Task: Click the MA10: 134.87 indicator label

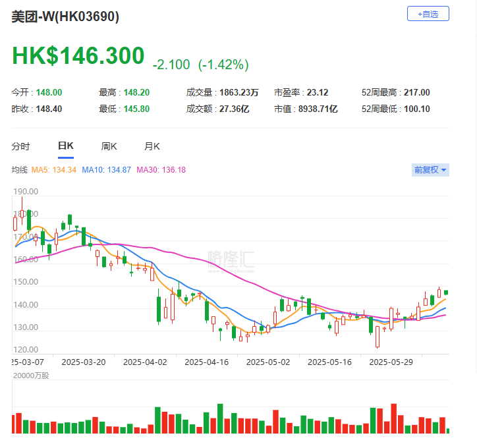Action: pos(106,170)
